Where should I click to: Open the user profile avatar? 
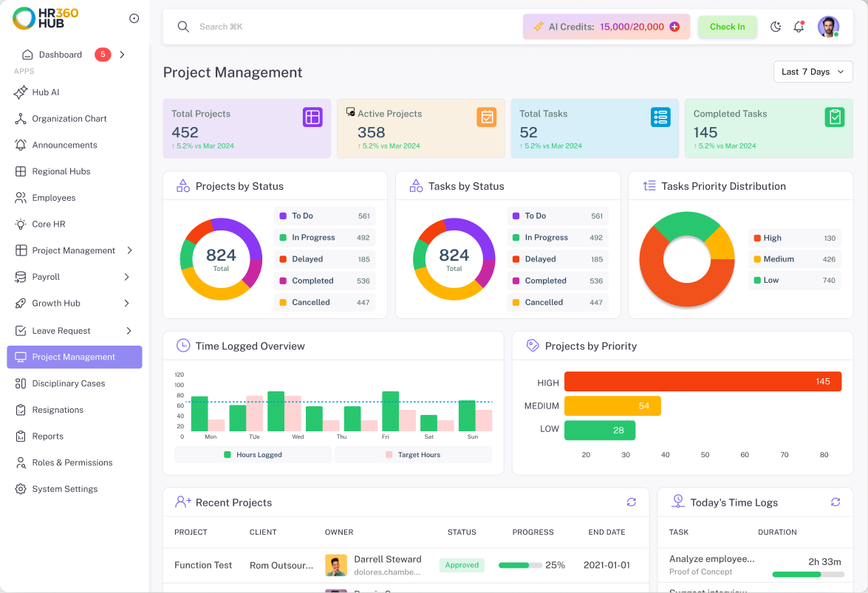[x=828, y=27]
